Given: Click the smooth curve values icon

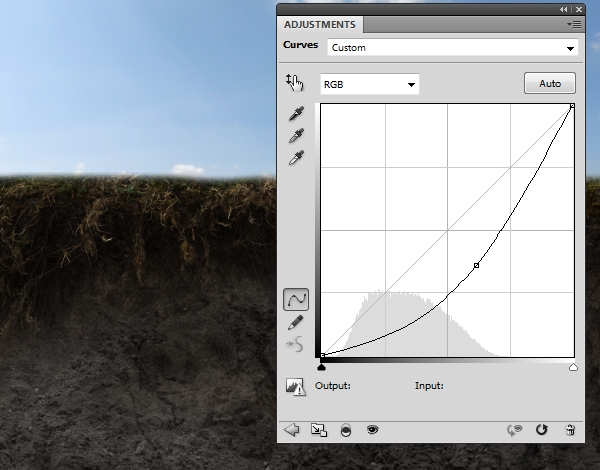Looking at the screenshot, I should pyautogui.click(x=295, y=344).
